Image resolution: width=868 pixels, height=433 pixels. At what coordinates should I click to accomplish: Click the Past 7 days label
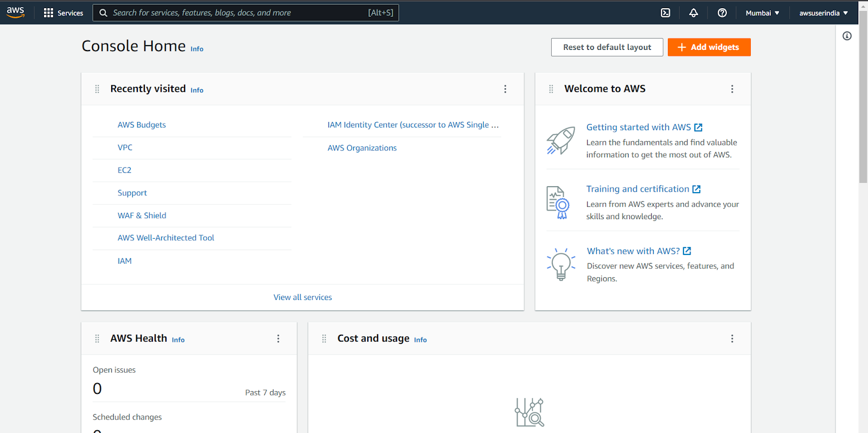(265, 393)
